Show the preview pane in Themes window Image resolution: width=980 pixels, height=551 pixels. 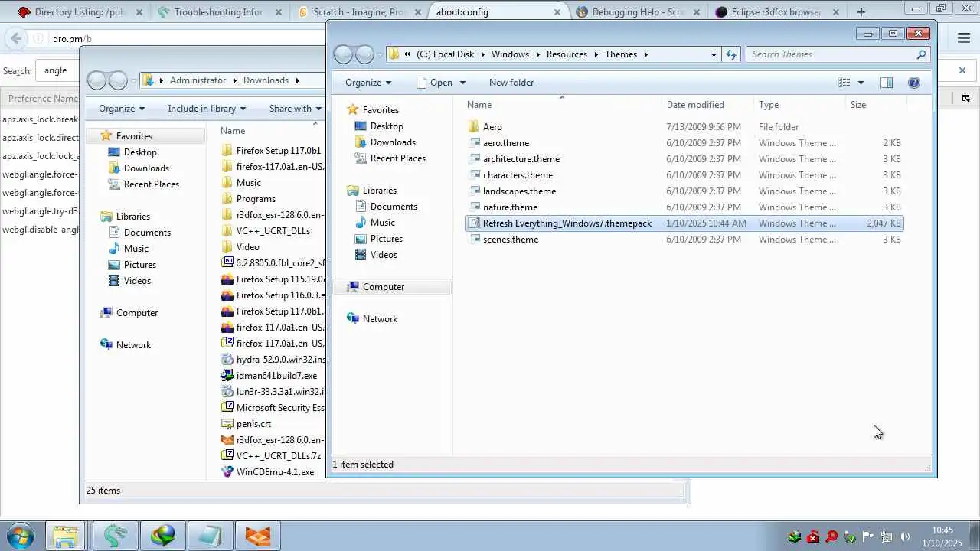(x=887, y=83)
